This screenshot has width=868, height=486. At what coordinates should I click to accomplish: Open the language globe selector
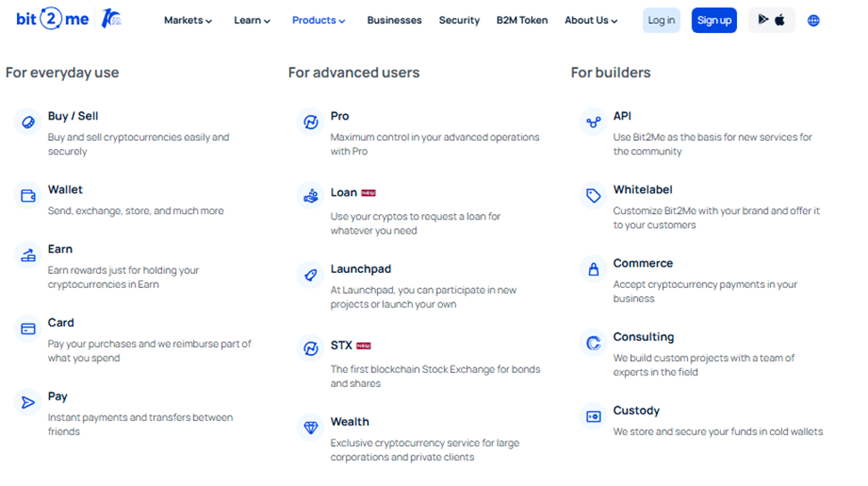click(813, 21)
